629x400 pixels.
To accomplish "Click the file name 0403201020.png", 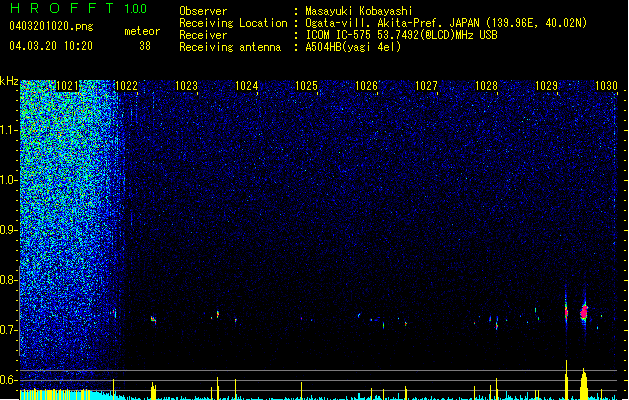I will tap(51, 26).
